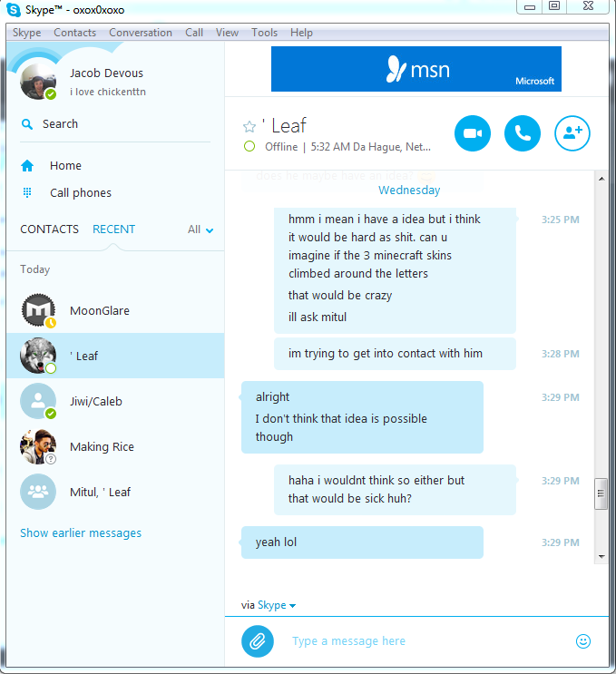The image size is (616, 674).
Task: Click the scrollbar down arrow in chat
Action: pyautogui.click(x=601, y=557)
